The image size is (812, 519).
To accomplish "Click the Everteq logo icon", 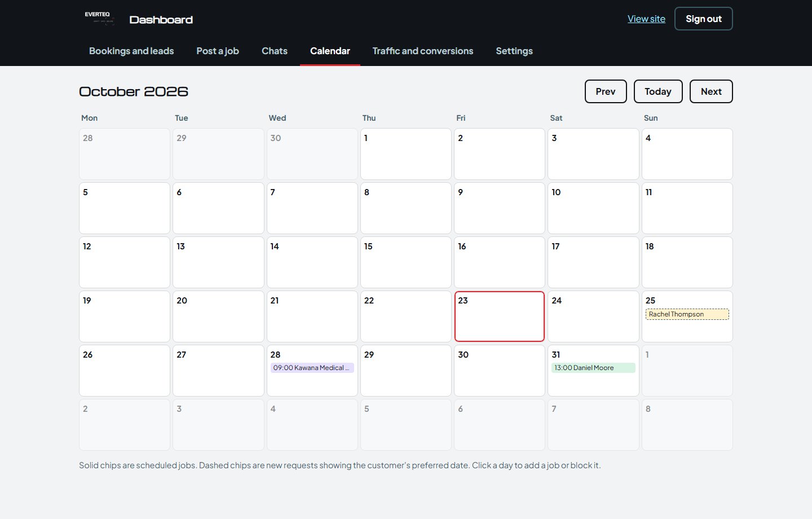I will (x=100, y=19).
